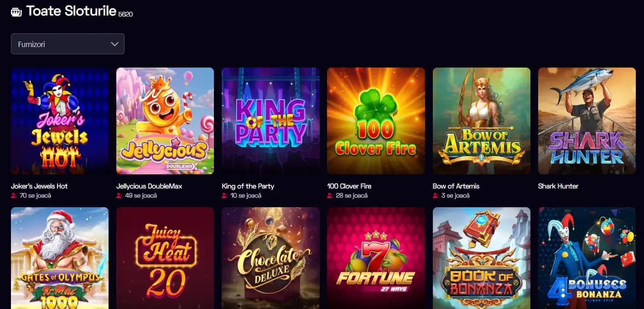The image size is (644, 309).
Task: Launch the Book of Bonanza game tile
Action: pos(482,258)
